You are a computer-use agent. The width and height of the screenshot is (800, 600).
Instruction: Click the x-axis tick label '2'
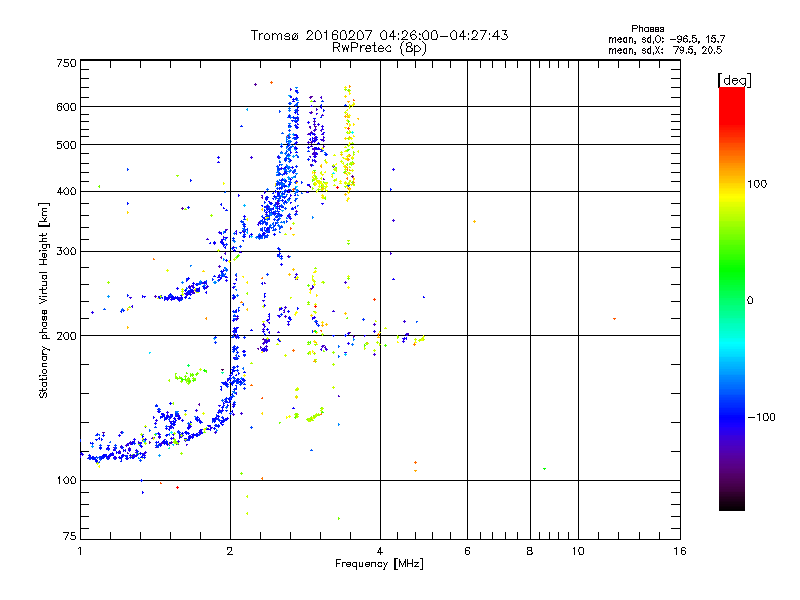pos(230,551)
